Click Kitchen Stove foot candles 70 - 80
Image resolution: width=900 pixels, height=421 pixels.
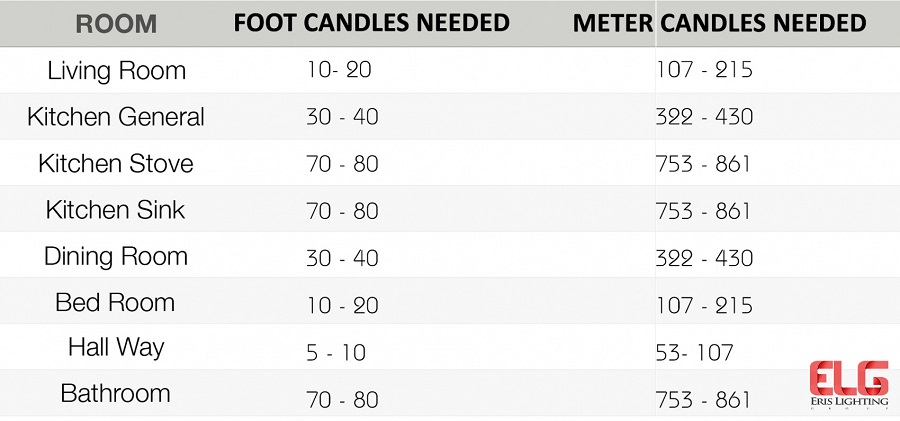click(x=342, y=164)
